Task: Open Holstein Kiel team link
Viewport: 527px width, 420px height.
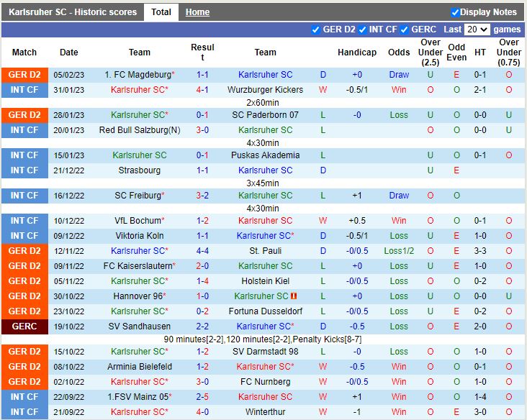Action: pyautogui.click(x=265, y=281)
